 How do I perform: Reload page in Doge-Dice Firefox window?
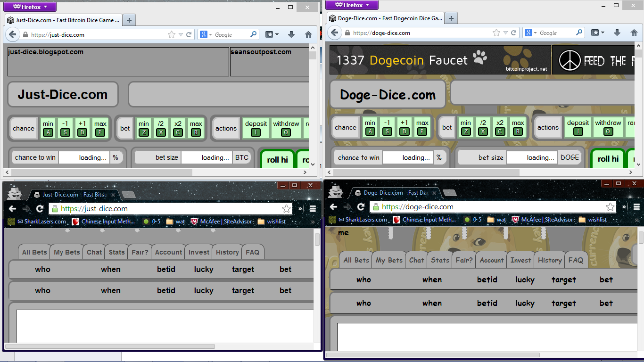[x=513, y=33]
